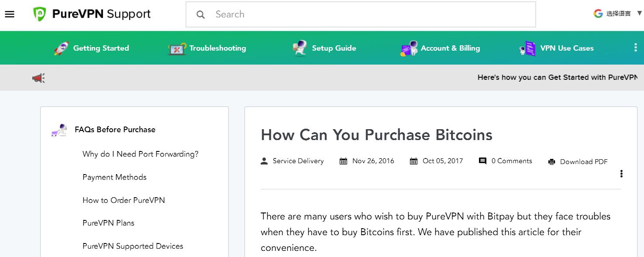Open the Payment Methods sidebar link
644x257 pixels.
[x=114, y=177]
